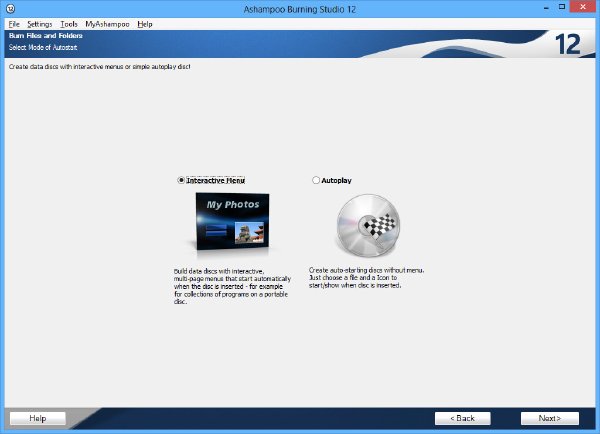600x434 pixels.
Task: Click the disc with checkered flag icon
Action: 368,225
